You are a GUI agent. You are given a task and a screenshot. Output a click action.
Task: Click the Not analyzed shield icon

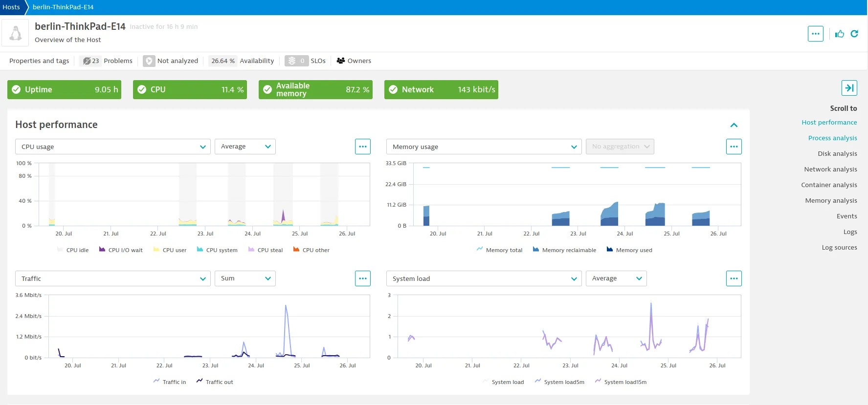pos(149,61)
